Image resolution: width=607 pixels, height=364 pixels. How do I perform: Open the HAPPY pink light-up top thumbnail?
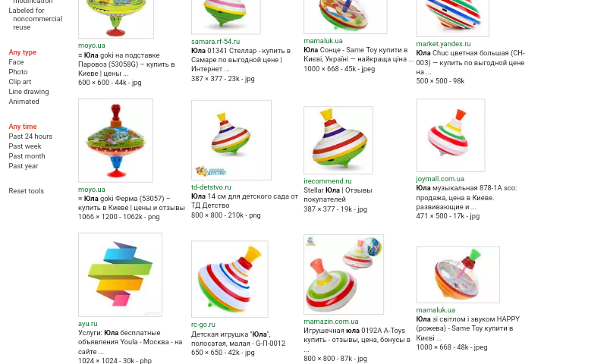(x=458, y=275)
